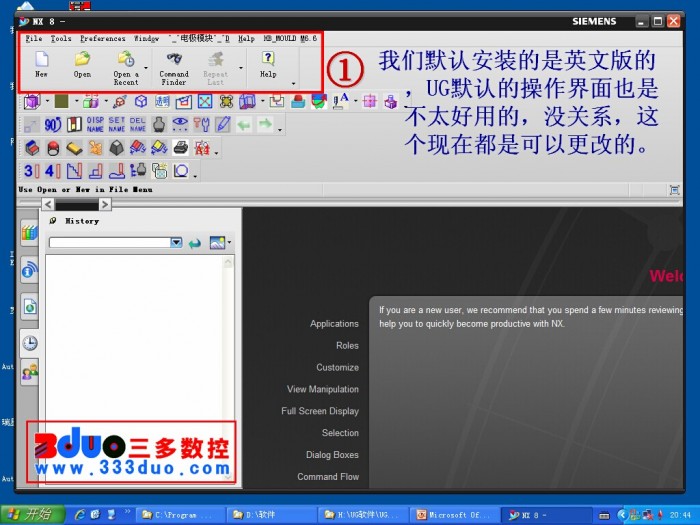Viewport: 700px width, 525px height.
Task: Click the pink crosshair target icon
Action: click(x=370, y=101)
